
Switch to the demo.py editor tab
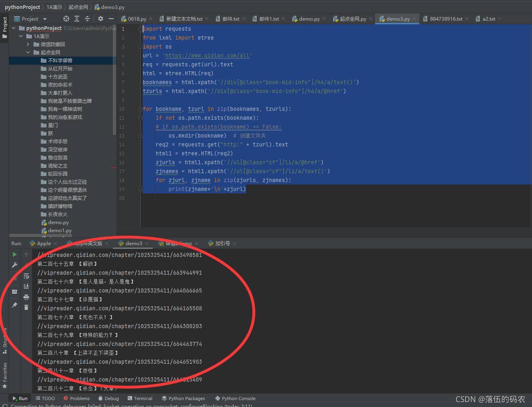click(309, 18)
